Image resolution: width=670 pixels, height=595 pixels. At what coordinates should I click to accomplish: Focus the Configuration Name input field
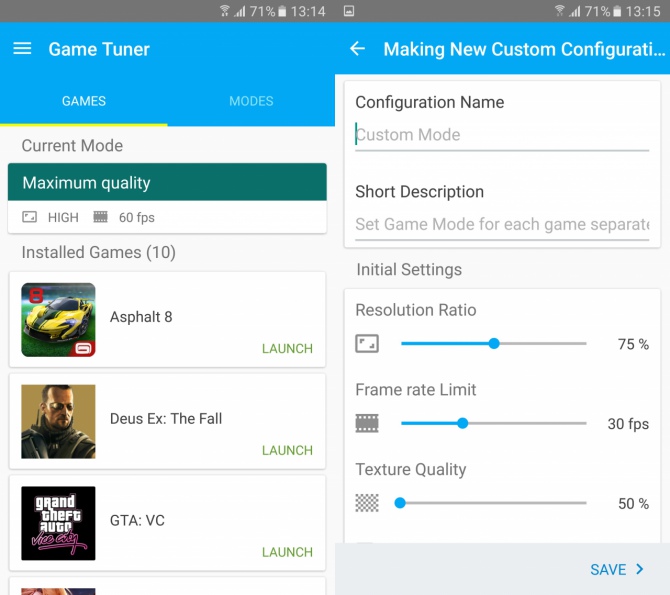click(x=502, y=135)
